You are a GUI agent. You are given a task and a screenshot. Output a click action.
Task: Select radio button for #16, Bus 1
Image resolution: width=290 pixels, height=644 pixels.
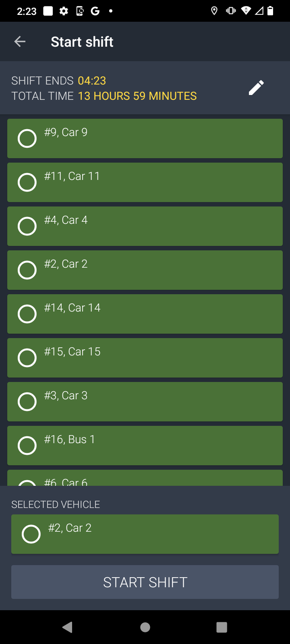click(x=27, y=446)
